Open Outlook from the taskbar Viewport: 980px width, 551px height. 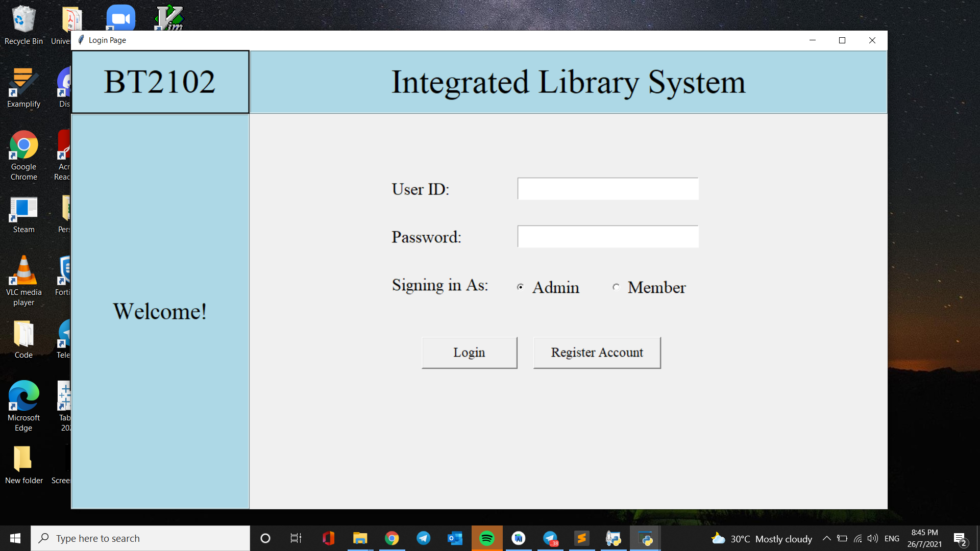pyautogui.click(x=454, y=538)
